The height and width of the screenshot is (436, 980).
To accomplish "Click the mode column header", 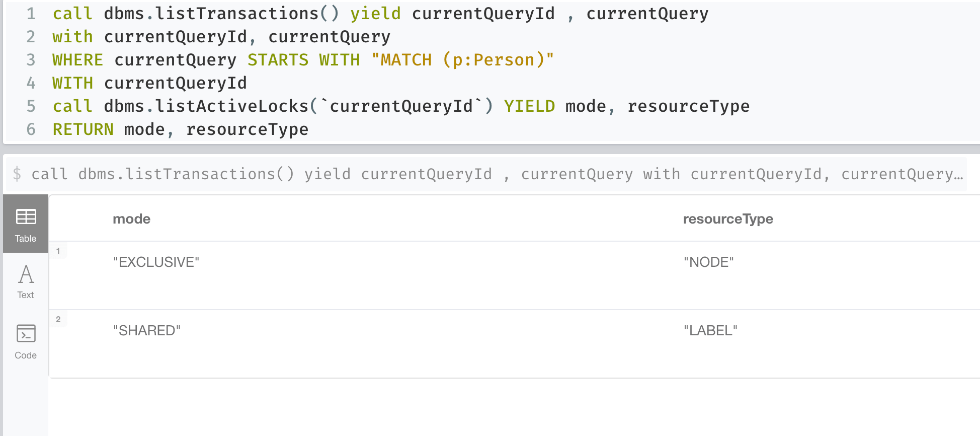I will click(x=131, y=219).
